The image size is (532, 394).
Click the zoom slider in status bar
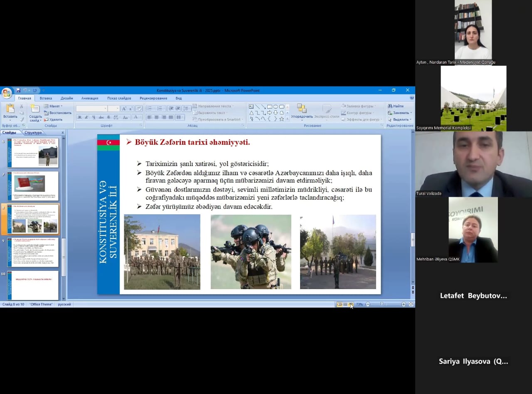pyautogui.click(x=382, y=305)
